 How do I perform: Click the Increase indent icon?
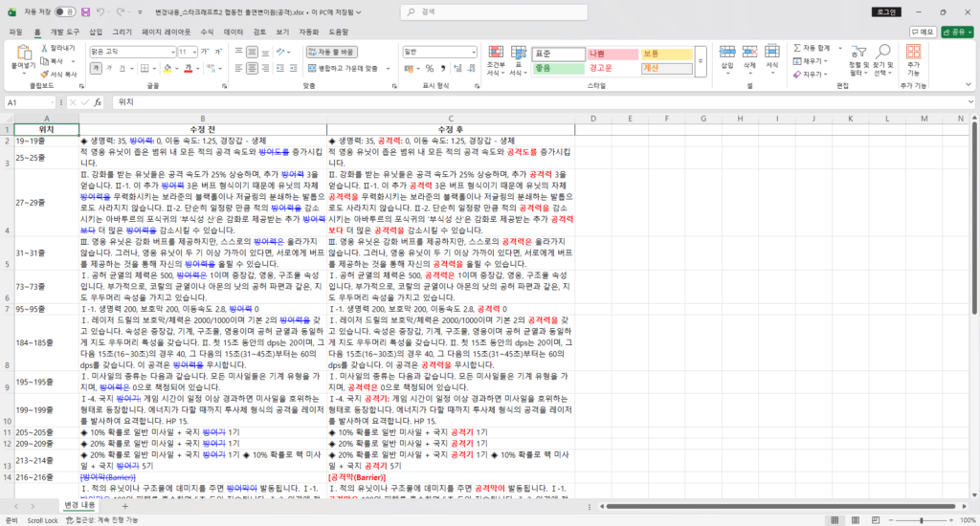[293, 68]
